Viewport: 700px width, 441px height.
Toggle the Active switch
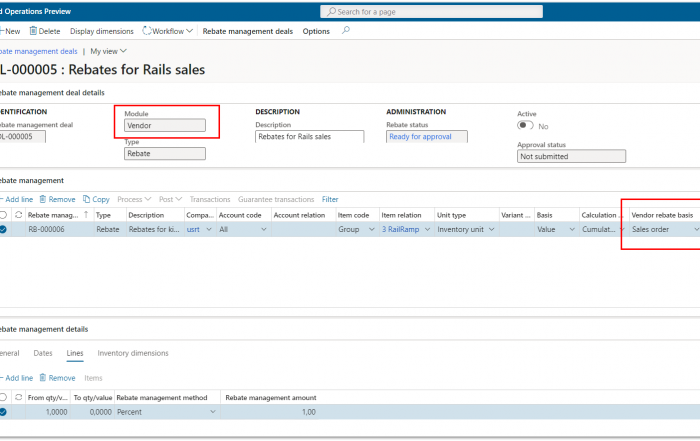pyautogui.click(x=525, y=125)
